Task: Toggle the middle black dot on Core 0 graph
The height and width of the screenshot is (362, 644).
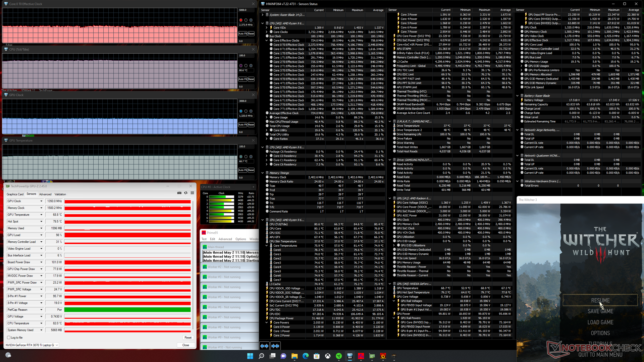Action: 246,20
